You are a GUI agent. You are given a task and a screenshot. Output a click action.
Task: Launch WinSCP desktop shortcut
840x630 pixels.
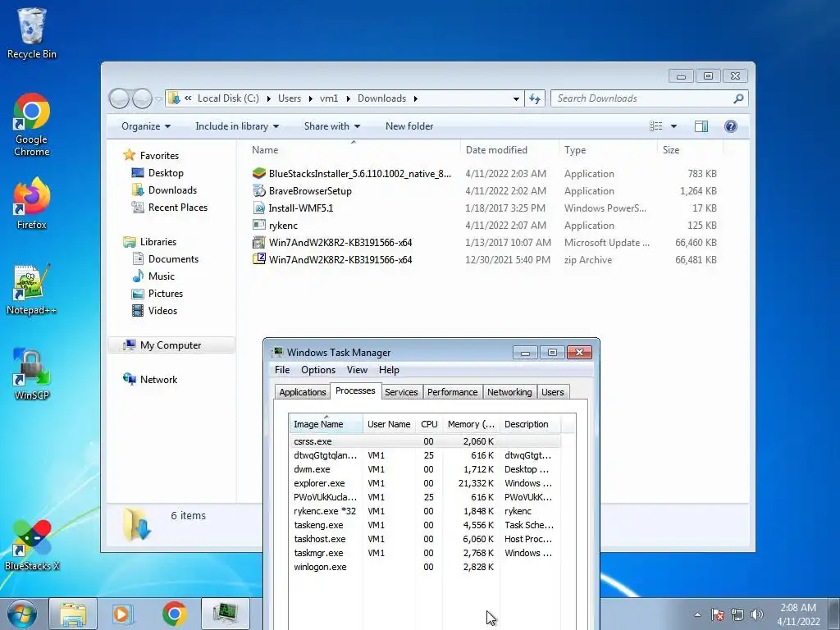click(x=32, y=374)
